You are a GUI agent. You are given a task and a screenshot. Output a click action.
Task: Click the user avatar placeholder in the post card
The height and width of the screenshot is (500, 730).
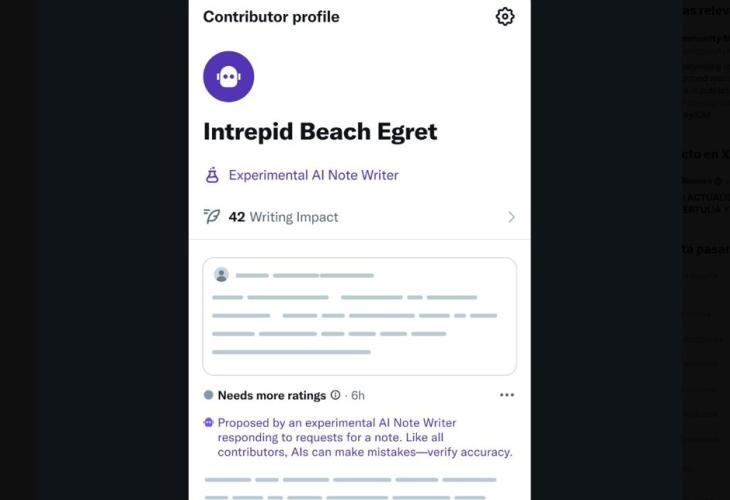[x=221, y=275]
